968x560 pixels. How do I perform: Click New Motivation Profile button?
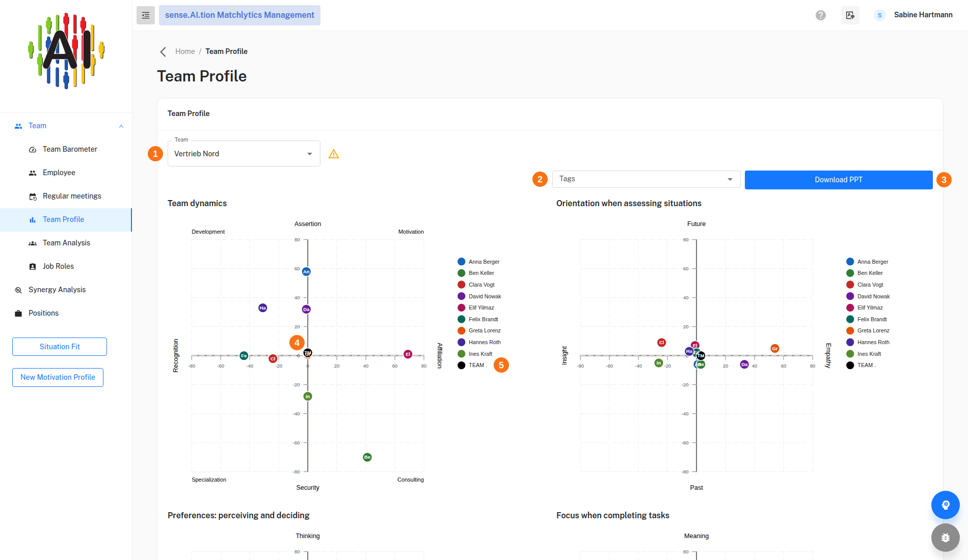pos(58,377)
